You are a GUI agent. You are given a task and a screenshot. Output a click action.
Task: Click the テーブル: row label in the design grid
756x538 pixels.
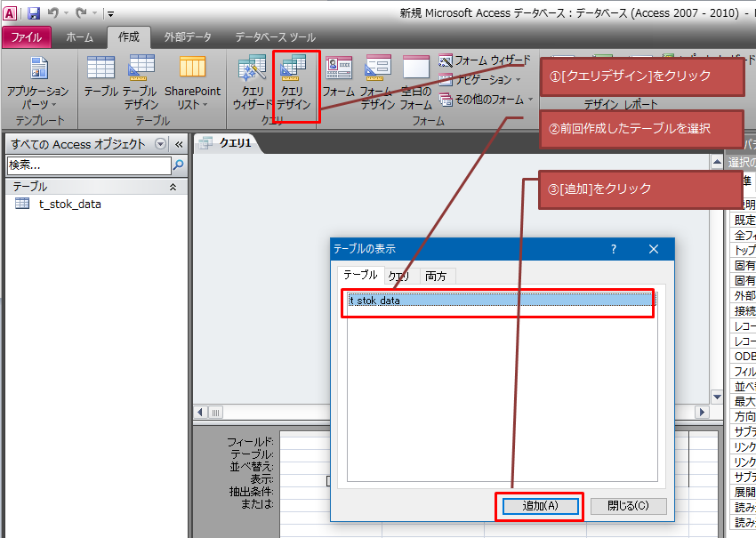(253, 454)
